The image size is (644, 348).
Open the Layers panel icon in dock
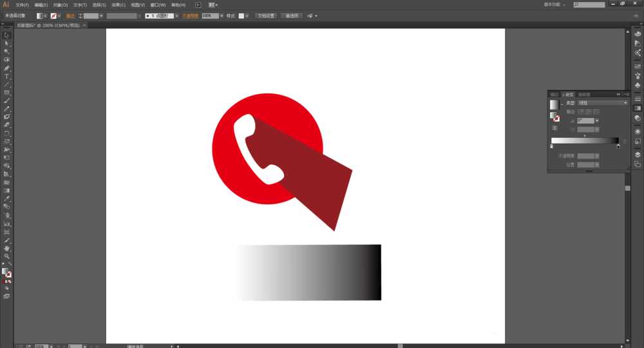coord(638,155)
